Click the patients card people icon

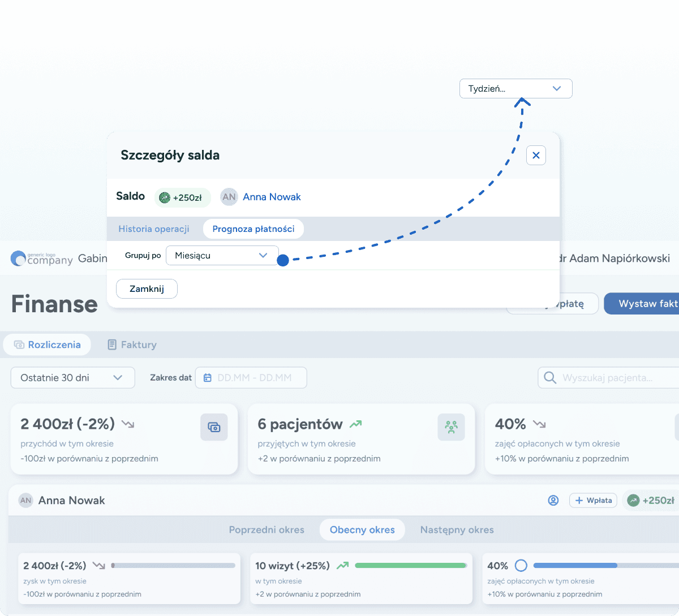click(451, 427)
